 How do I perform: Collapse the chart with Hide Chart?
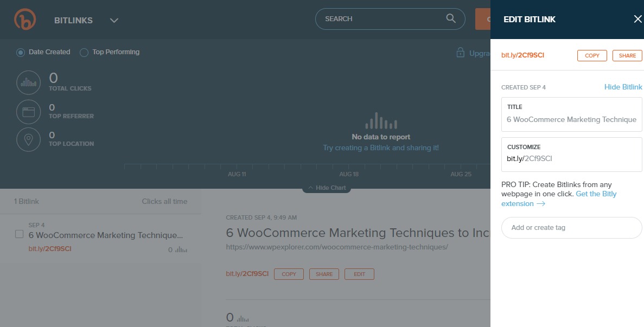(327, 188)
